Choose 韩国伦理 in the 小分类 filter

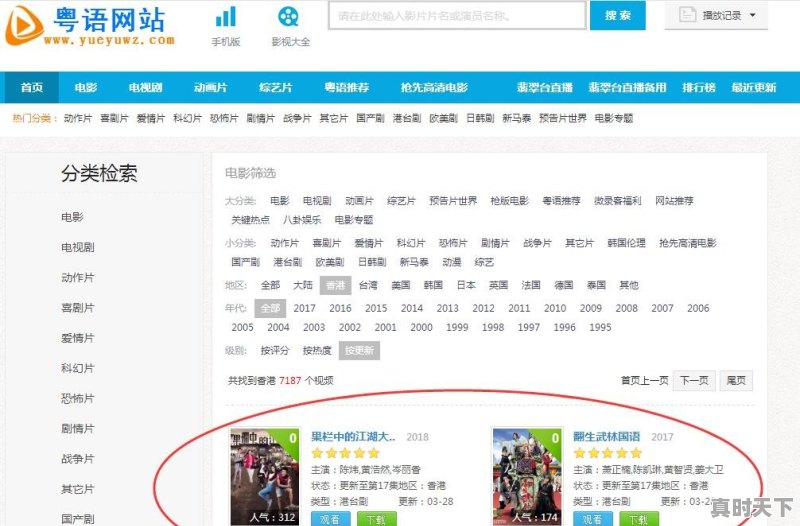point(626,243)
